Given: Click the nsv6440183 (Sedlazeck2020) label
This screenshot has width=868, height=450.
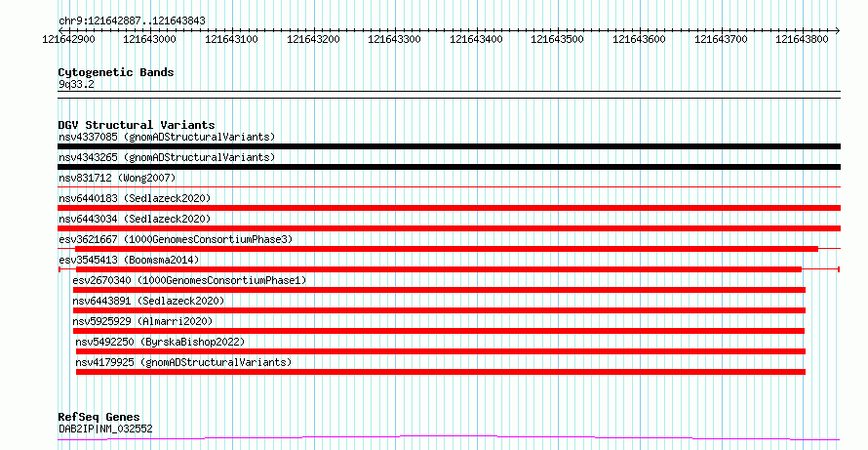Looking at the screenshot, I should [x=135, y=198].
